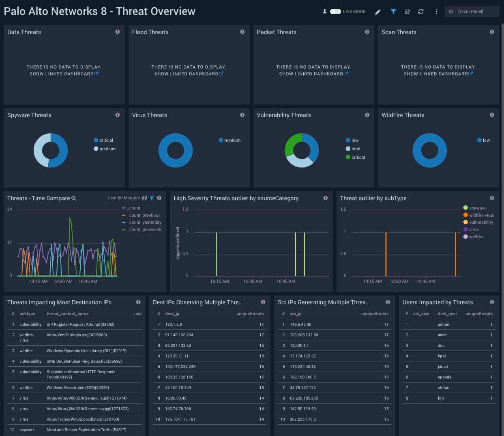Toggle the critical legend in Spyware Threats chart
Image resolution: width=504 pixels, height=436 pixels.
[x=104, y=140]
